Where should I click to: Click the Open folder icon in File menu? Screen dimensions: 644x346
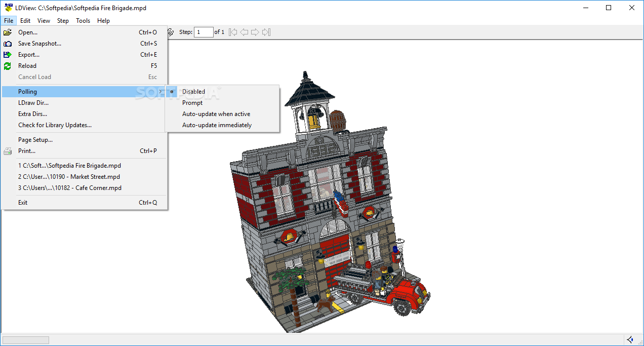point(8,32)
